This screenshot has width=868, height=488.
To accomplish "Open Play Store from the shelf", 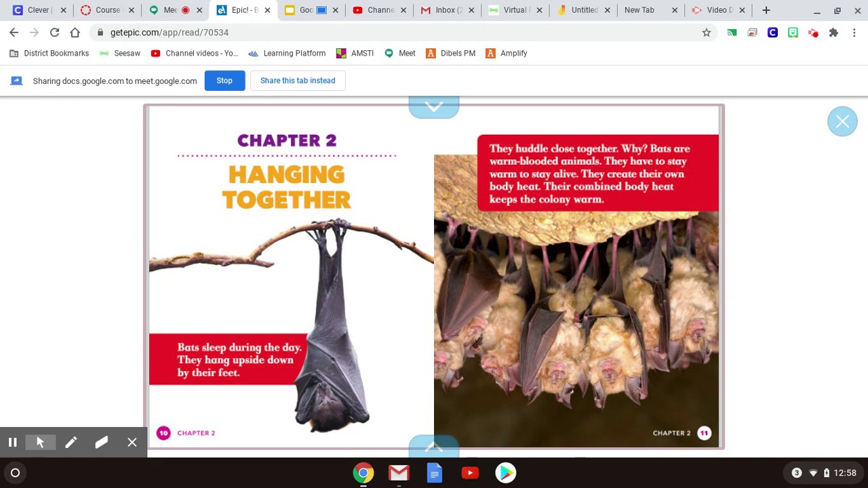I will [505, 473].
